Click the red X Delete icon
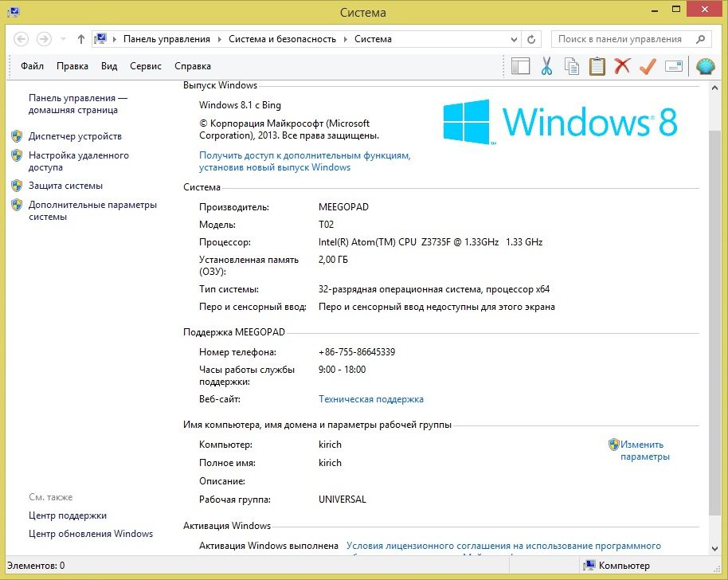Image resolution: width=728 pixels, height=580 pixels. (x=622, y=66)
